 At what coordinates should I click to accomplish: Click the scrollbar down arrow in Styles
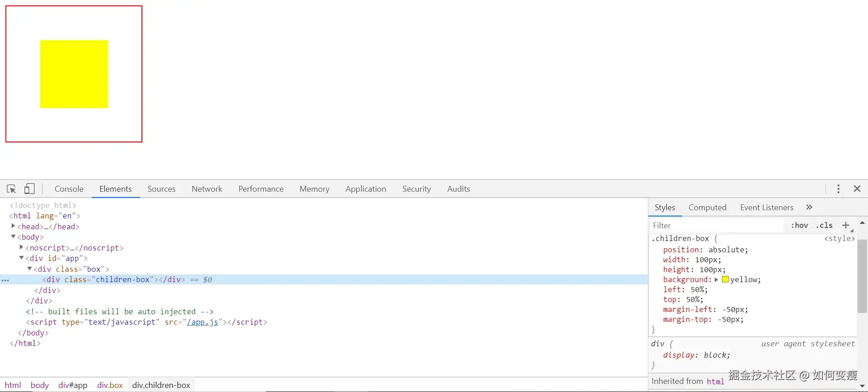click(862, 387)
